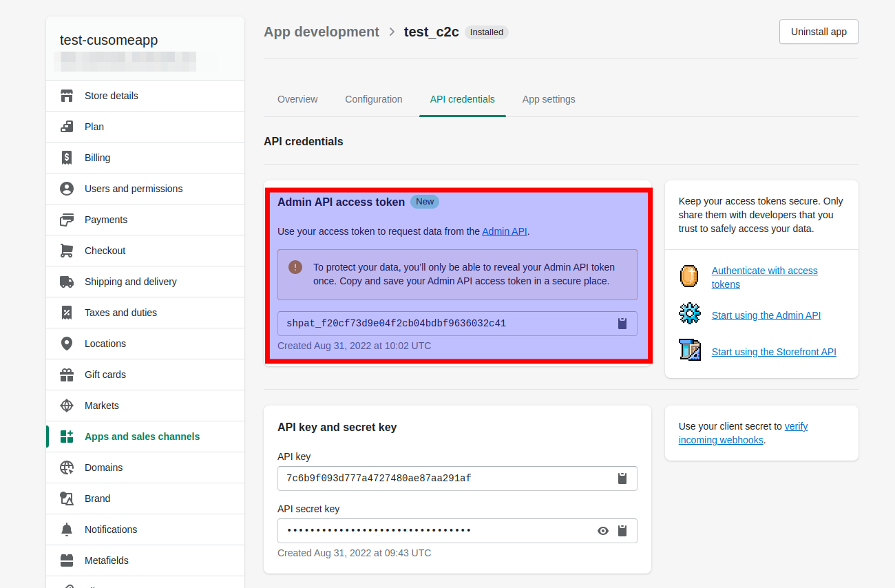Go to Billing settings
The image size is (895, 588).
(145, 158)
